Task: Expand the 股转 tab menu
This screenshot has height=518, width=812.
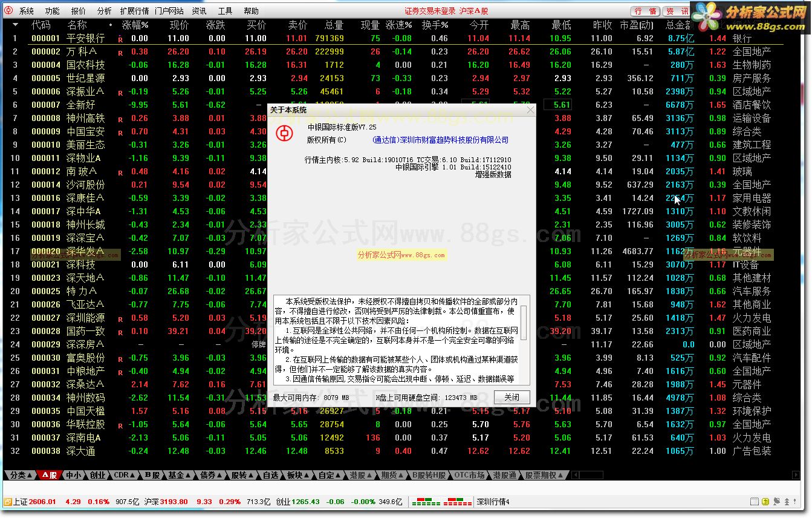Action: click(x=242, y=475)
